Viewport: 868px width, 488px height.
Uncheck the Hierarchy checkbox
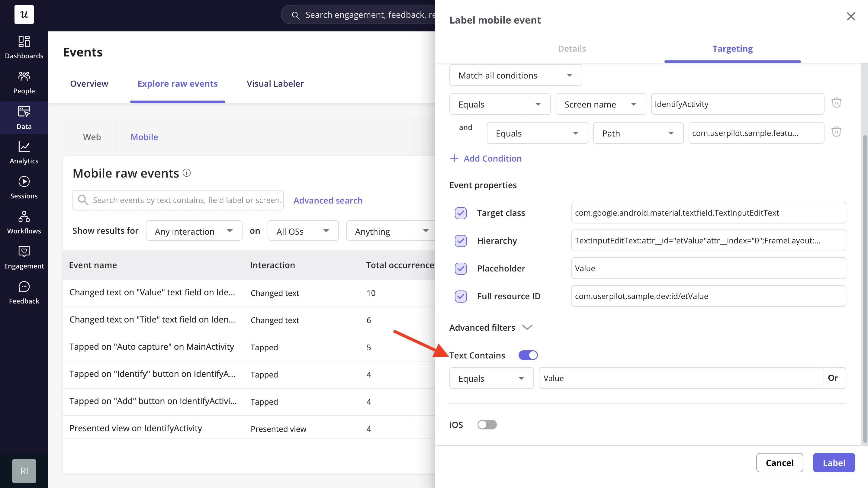pos(461,241)
